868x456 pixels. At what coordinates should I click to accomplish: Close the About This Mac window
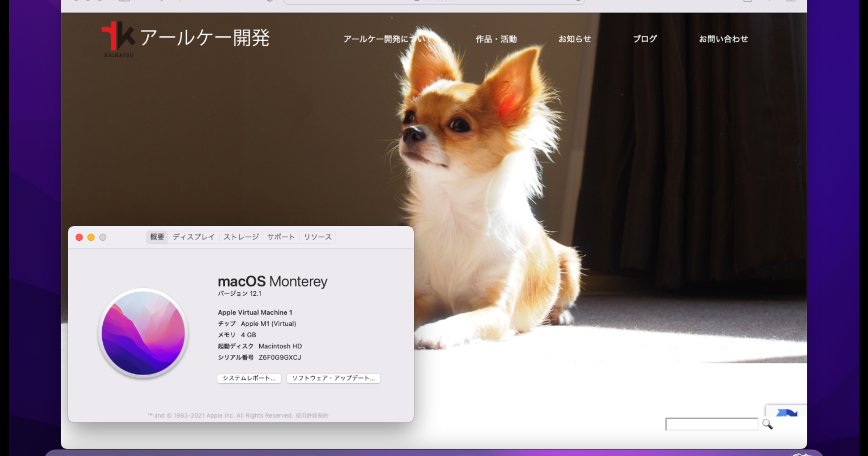[x=79, y=237]
